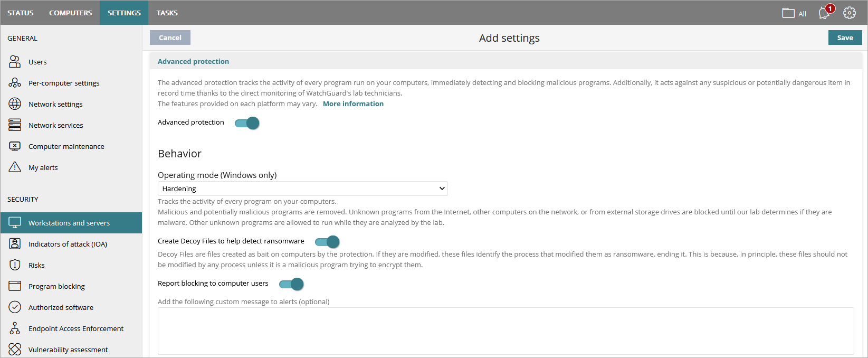The image size is (868, 358).
Task: Click the gear settings icon top right
Action: [850, 13]
